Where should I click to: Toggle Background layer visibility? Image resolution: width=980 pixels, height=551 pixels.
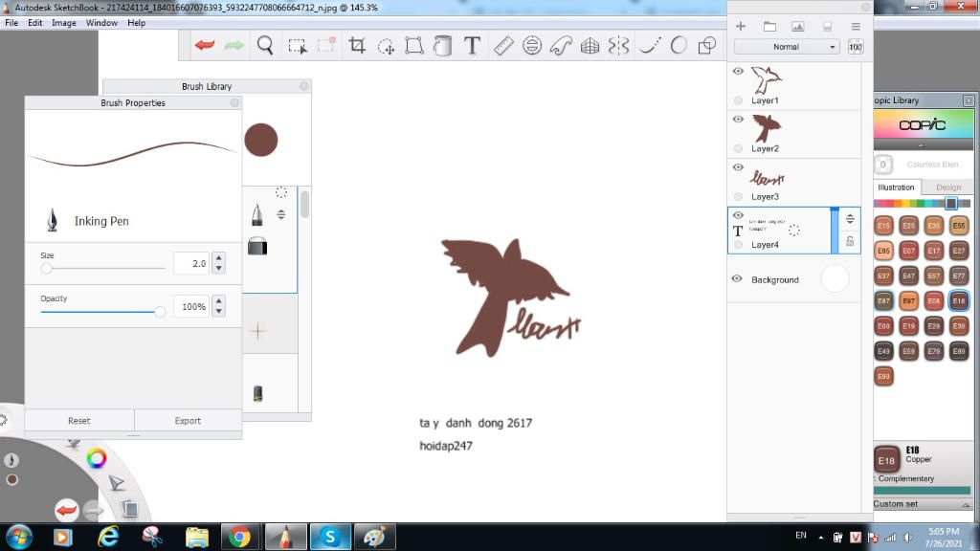[x=737, y=278]
